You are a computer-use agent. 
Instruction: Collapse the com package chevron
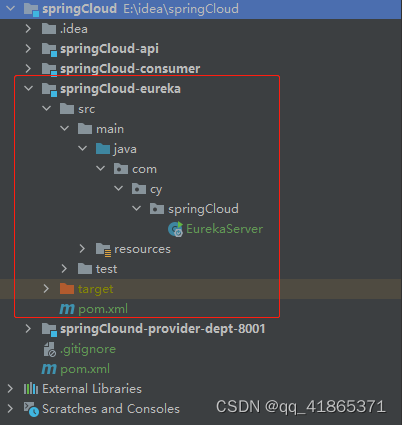pyautogui.click(x=101, y=168)
